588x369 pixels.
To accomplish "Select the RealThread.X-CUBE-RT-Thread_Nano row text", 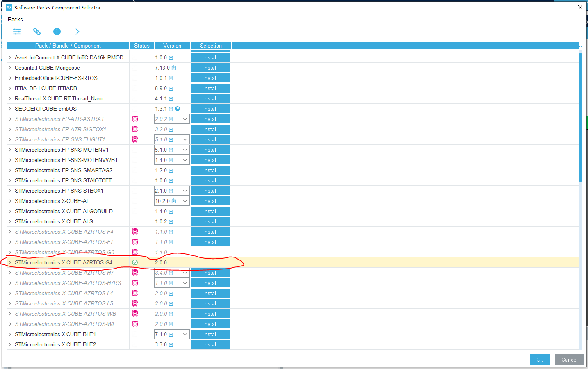I will pos(59,98).
